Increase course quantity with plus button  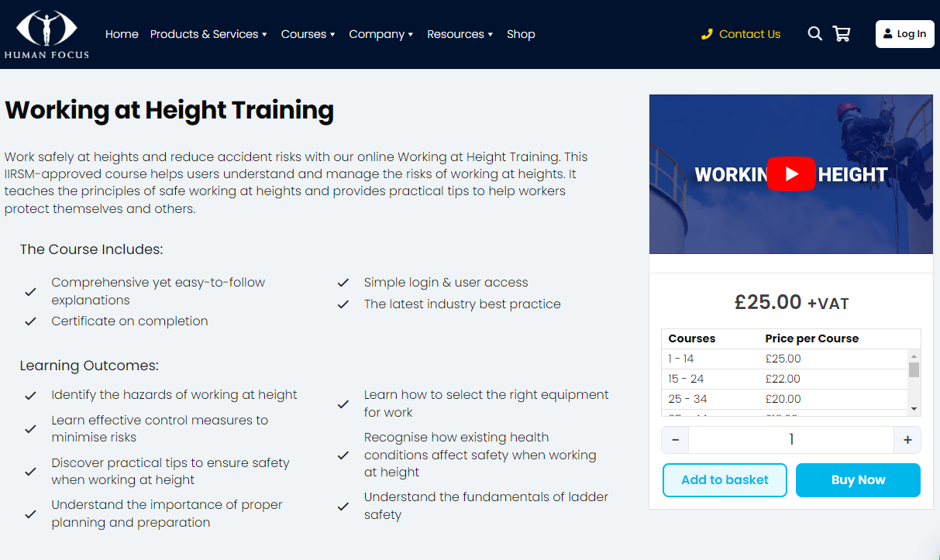click(907, 440)
